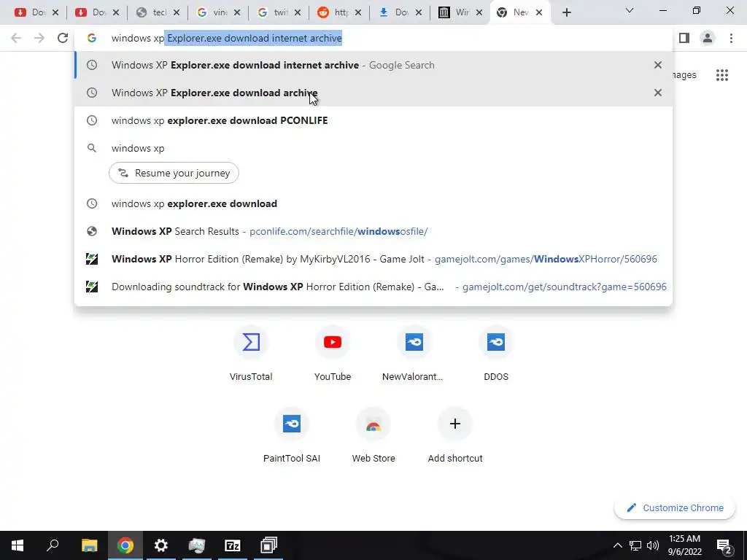Image resolution: width=747 pixels, height=560 pixels.
Task: Go forward using the forward arrow
Action: click(39, 38)
